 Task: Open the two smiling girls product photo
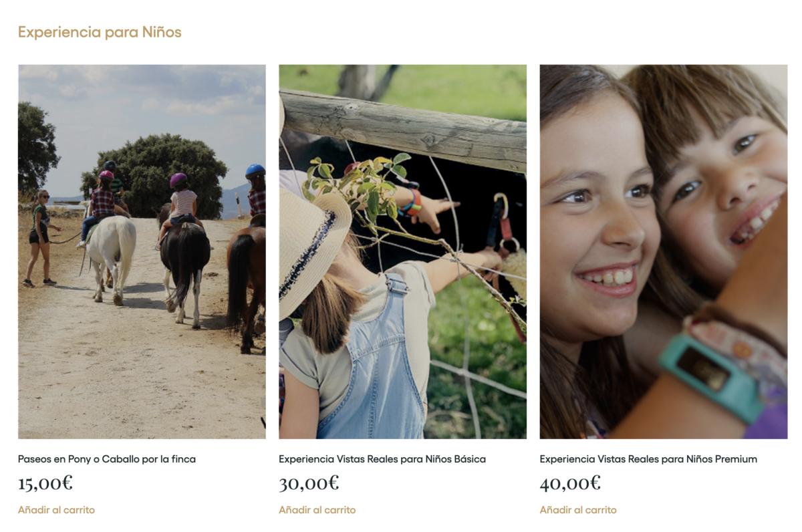pos(664,251)
